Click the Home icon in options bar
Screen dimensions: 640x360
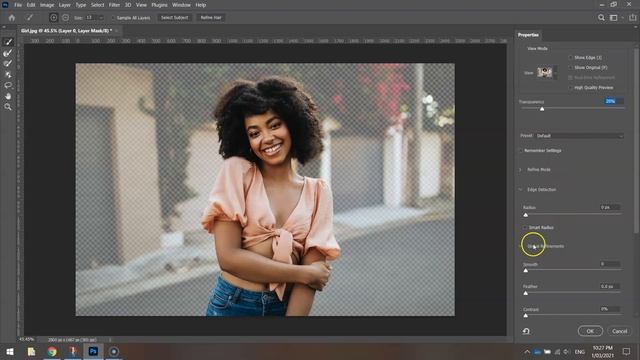[x=11, y=18]
